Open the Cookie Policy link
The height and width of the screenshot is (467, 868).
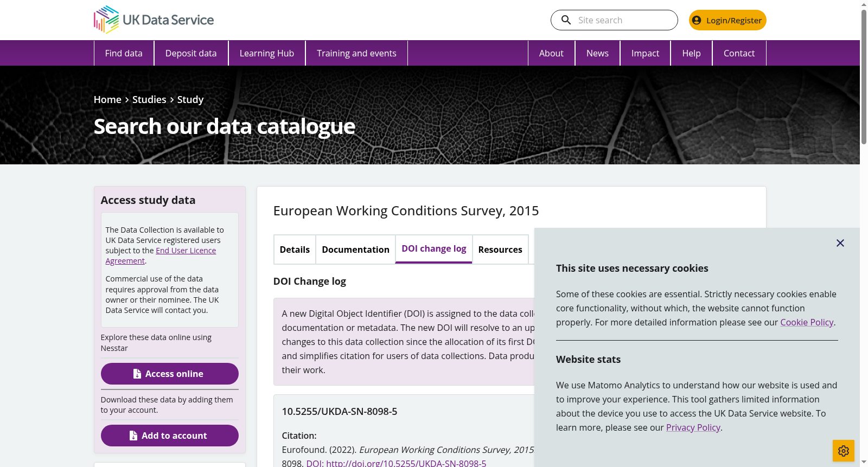point(807,322)
